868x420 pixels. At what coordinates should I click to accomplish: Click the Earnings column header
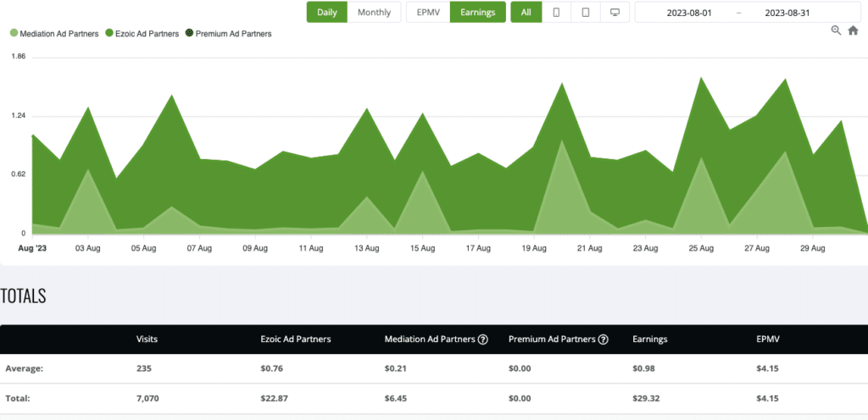[x=650, y=340]
